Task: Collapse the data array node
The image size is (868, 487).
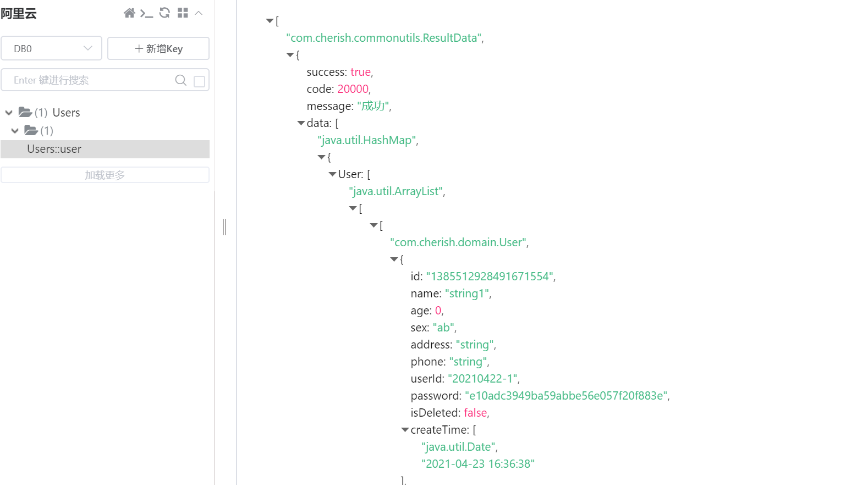Action: [301, 123]
